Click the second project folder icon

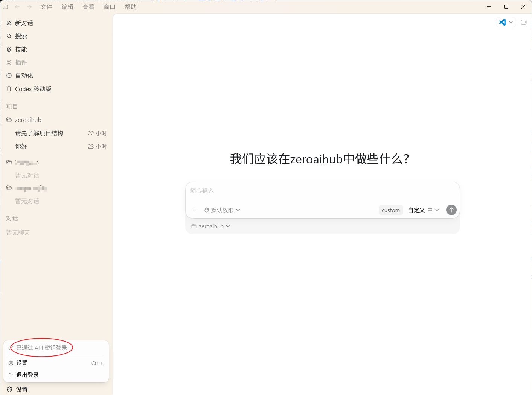(9, 162)
